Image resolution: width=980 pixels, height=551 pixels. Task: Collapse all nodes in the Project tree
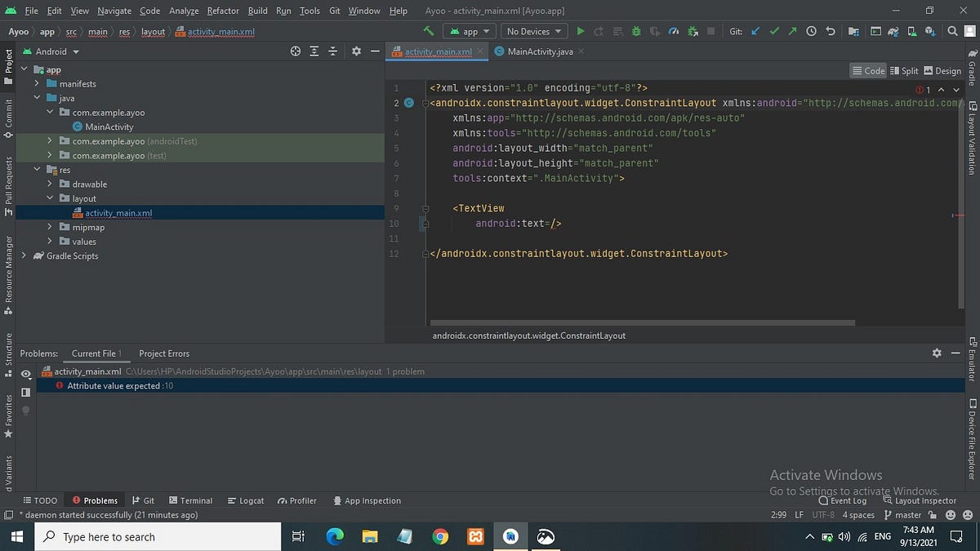pyautogui.click(x=332, y=51)
